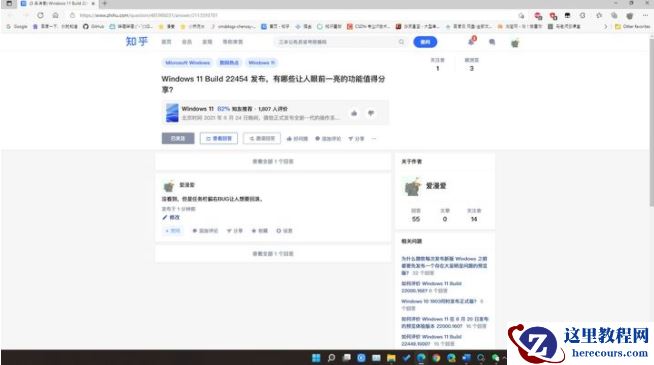Viewport: 654px width, 365px height.
Task: Click the 邀请回答 invite button
Action: tap(262, 138)
